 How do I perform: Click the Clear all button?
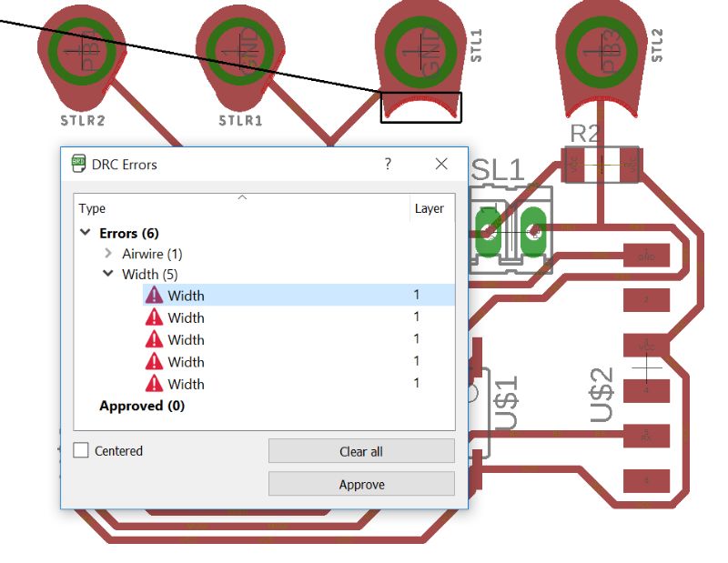tap(361, 451)
